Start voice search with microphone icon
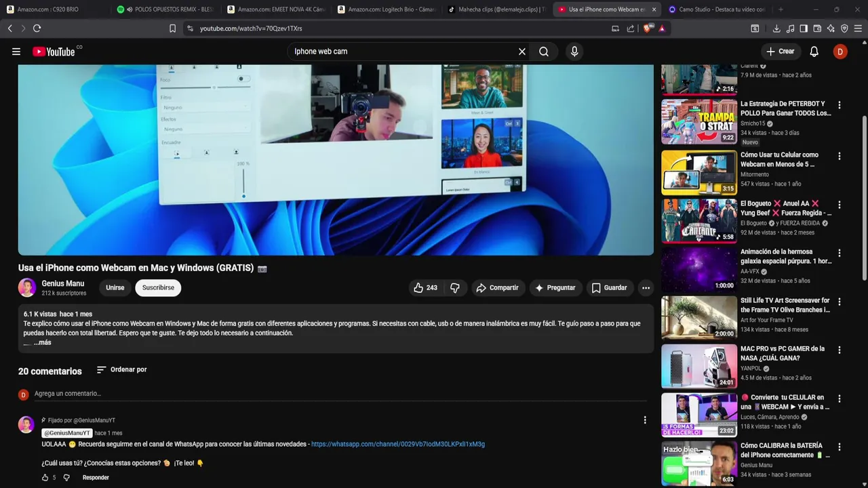The image size is (868, 488). point(574,52)
